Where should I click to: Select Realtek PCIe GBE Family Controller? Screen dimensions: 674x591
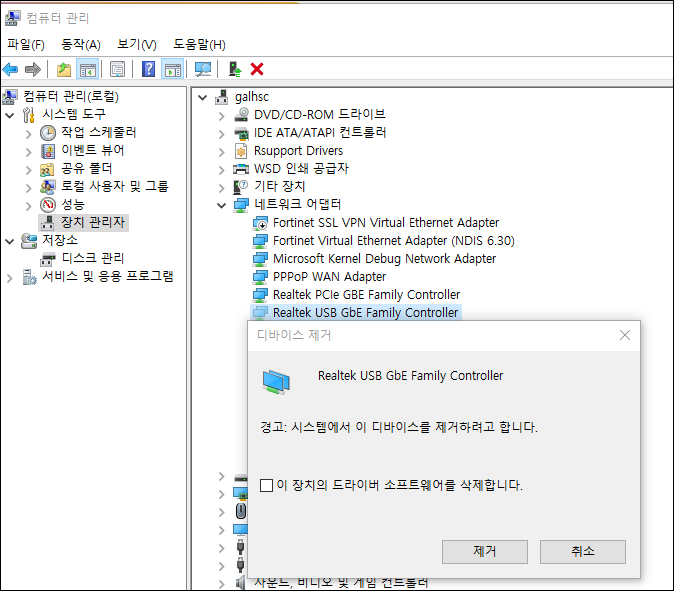366,295
